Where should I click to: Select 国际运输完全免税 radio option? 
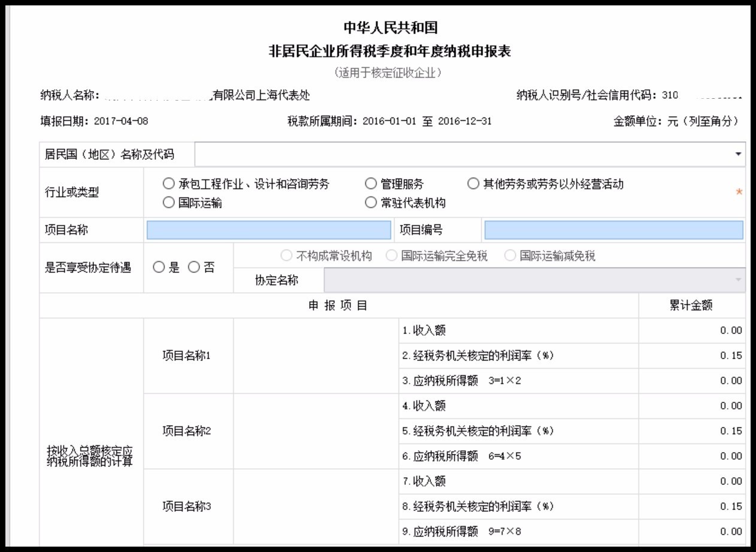pyautogui.click(x=391, y=256)
